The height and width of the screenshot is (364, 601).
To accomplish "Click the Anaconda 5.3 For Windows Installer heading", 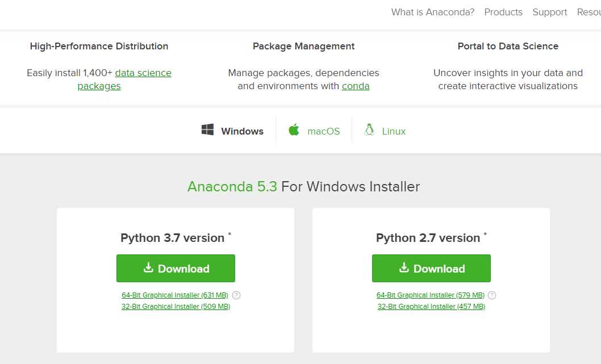I will pyautogui.click(x=303, y=187).
